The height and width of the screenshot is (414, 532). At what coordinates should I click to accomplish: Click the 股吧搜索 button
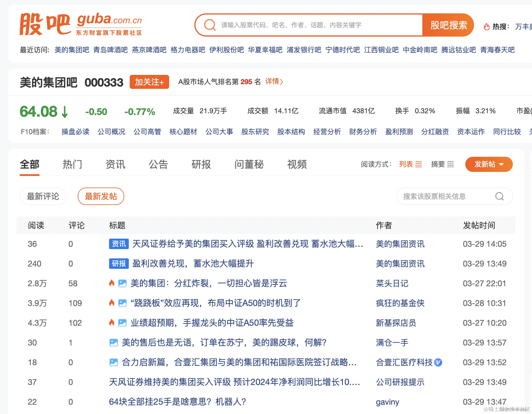pyautogui.click(x=448, y=25)
